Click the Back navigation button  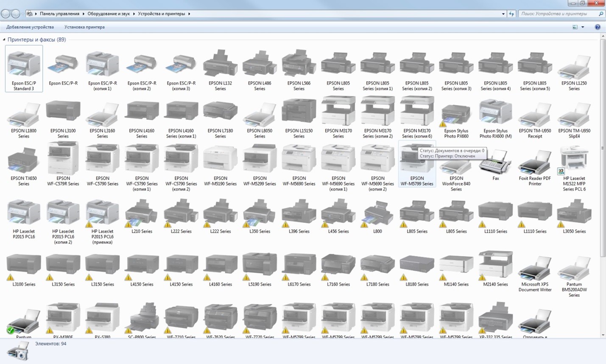tap(6, 14)
